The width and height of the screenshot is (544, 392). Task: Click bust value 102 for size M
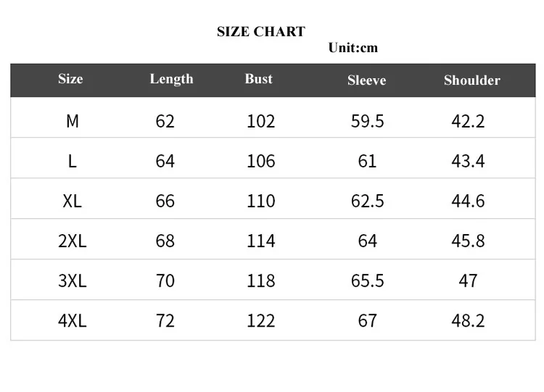(x=261, y=121)
